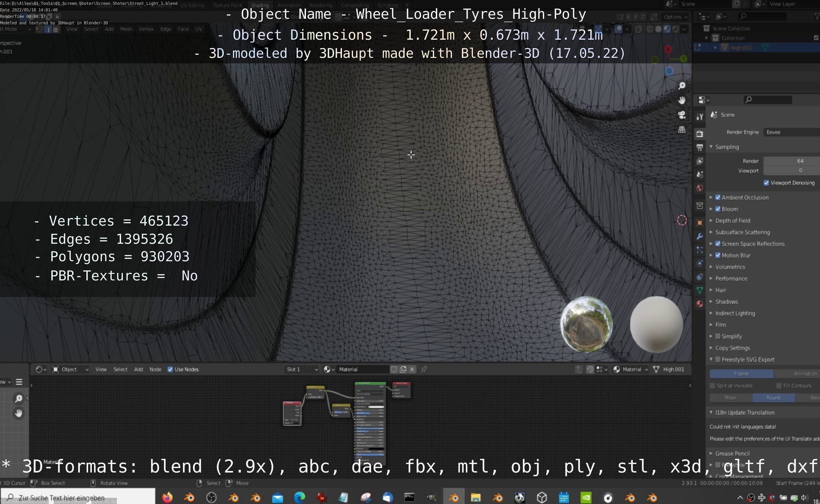Screen dimensions: 820x504
Task: Click the Frame button in Freestyle SVG Export
Action: pos(741,374)
